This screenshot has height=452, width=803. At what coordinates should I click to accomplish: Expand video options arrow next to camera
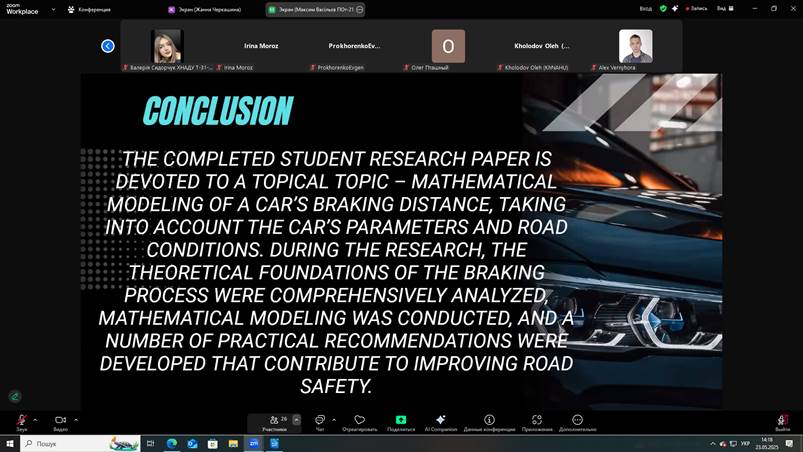point(76,419)
